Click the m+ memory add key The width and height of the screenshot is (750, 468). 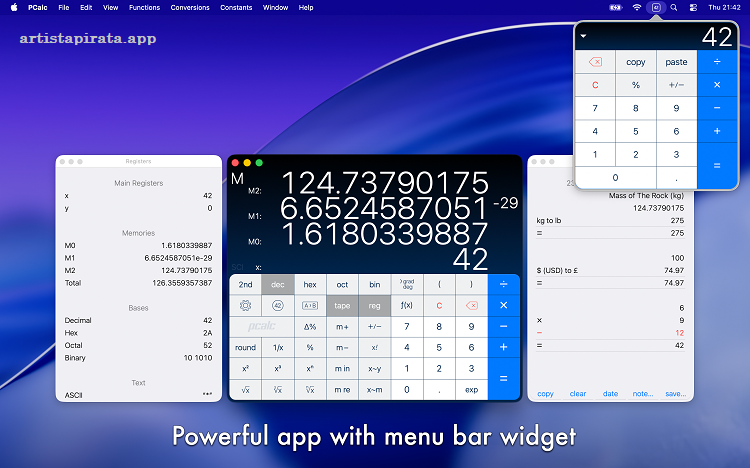[x=342, y=326]
